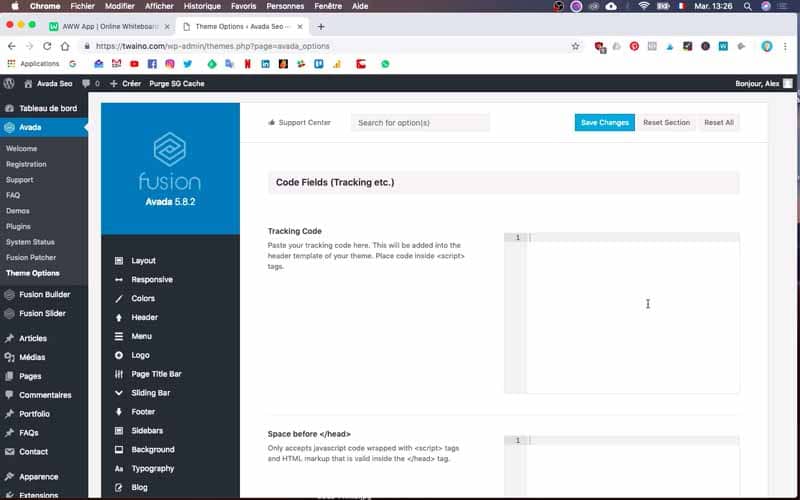The height and width of the screenshot is (500, 800).
Task: Click the Sidebars icon
Action: pyautogui.click(x=119, y=431)
